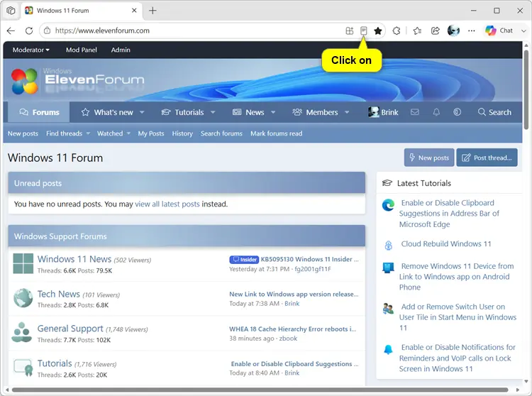Image resolution: width=532 pixels, height=396 pixels.
Task: Open Windows 11 News forum title
Action: click(74, 259)
